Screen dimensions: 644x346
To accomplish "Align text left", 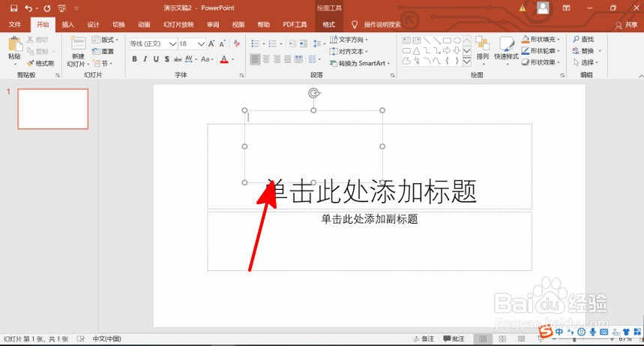I will tap(255, 59).
